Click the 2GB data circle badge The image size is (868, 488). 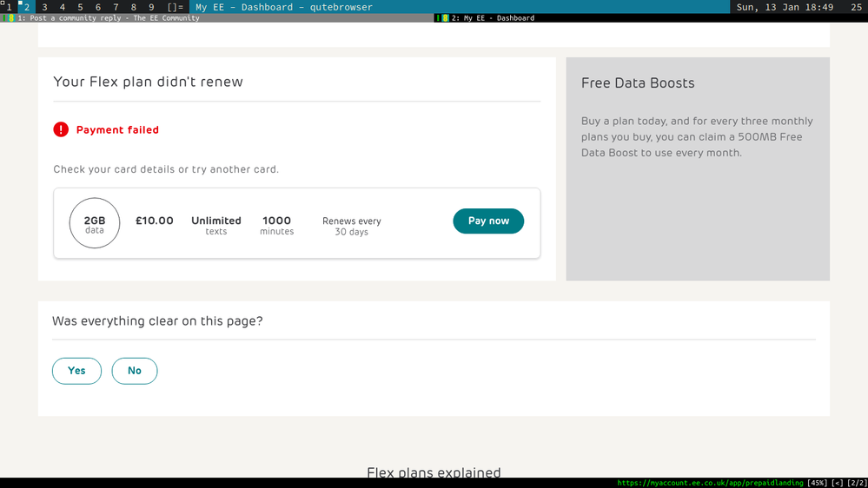[x=95, y=224]
